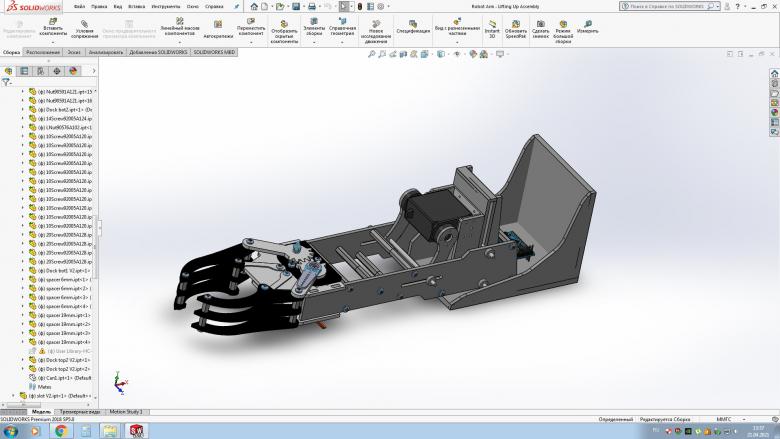Click the SOLIDWORKS help search field
This screenshot has height=439, width=780.
pos(667,6)
